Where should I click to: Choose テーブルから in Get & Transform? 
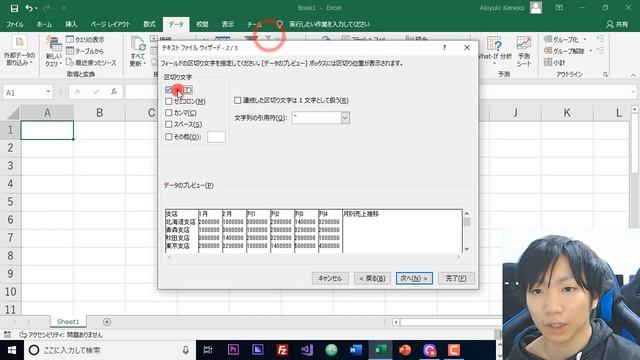pyautogui.click(x=85, y=51)
